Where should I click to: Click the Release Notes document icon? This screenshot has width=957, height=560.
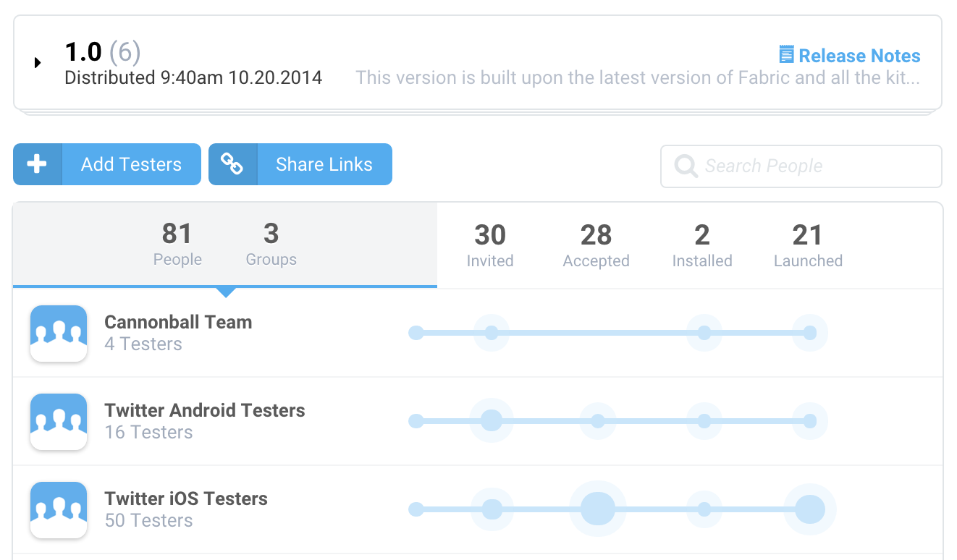click(x=786, y=53)
